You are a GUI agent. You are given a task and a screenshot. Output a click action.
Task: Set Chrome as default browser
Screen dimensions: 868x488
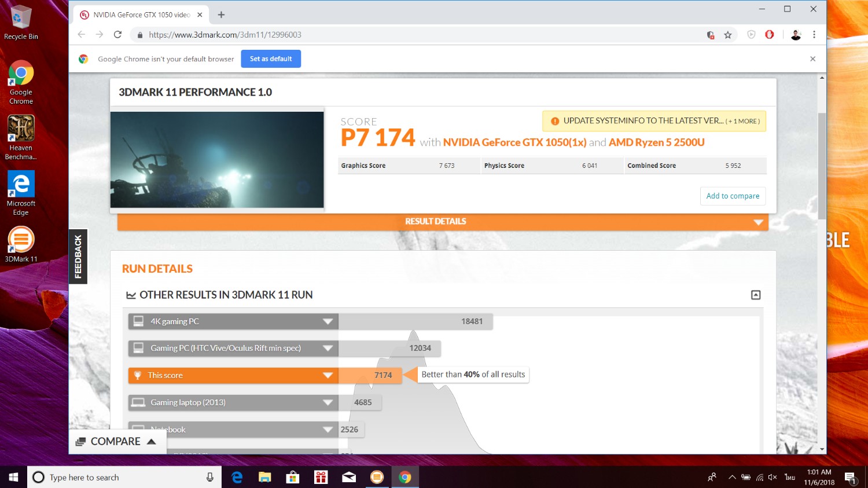[271, 59]
